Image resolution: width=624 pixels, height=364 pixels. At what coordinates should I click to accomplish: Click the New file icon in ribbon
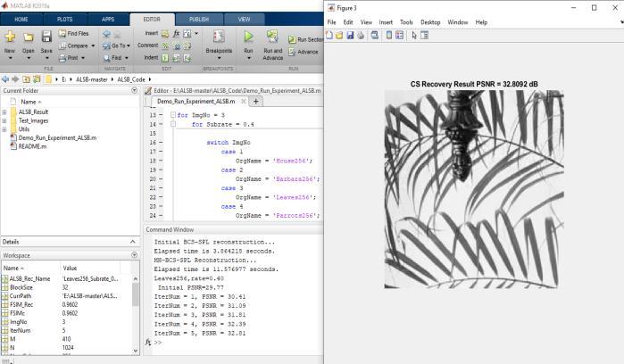pyautogui.click(x=10, y=37)
